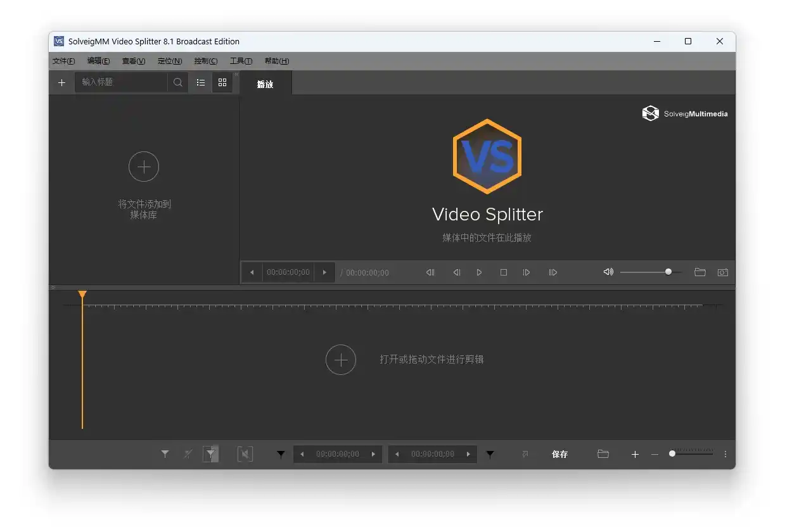Click the current position timecode field in player
Viewport: 792px width, 532px height.
(288, 273)
